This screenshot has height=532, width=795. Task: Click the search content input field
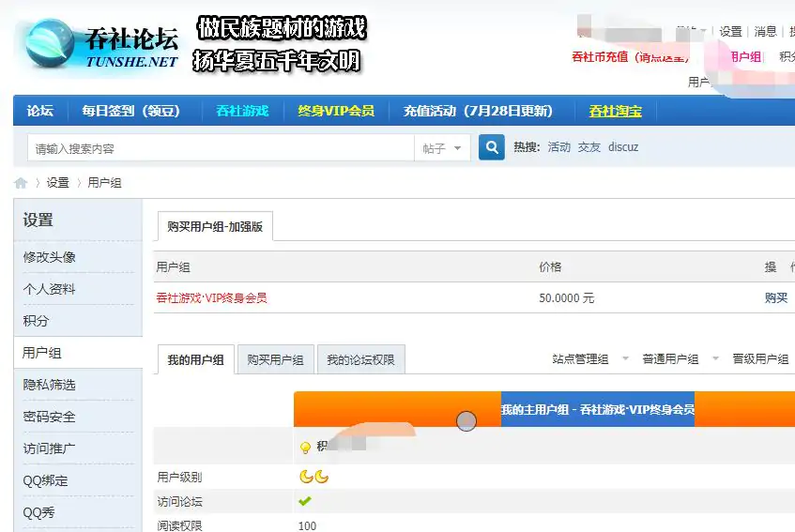pyautogui.click(x=221, y=148)
